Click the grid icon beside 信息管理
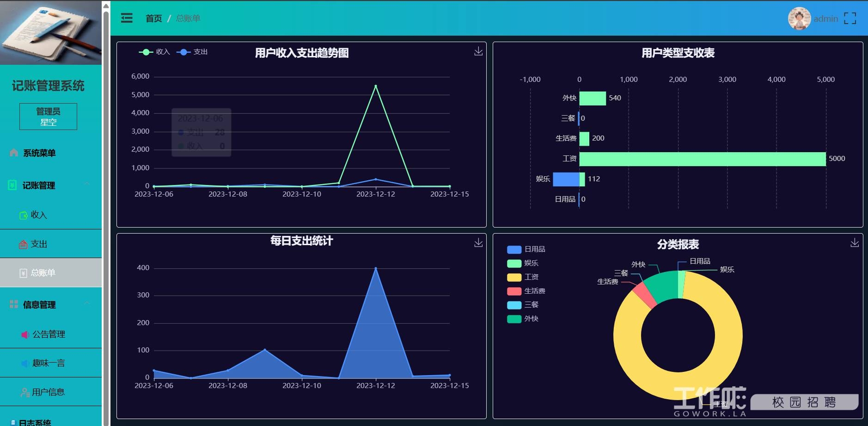Image resolution: width=868 pixels, height=426 pixels. (x=14, y=304)
